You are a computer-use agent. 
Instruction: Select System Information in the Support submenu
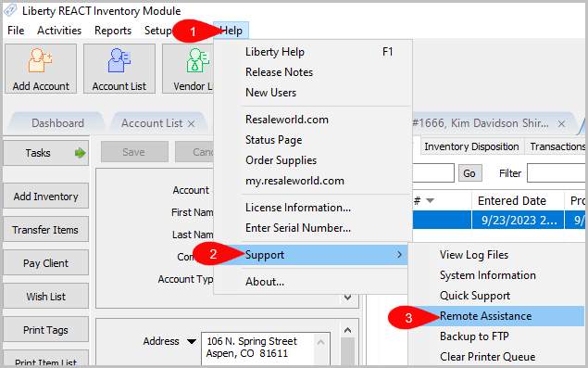[x=497, y=275]
